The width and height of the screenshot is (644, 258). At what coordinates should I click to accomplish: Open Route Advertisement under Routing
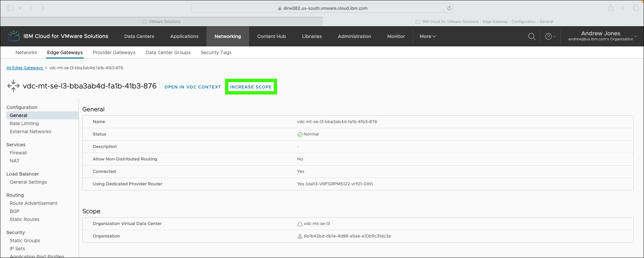(x=34, y=203)
